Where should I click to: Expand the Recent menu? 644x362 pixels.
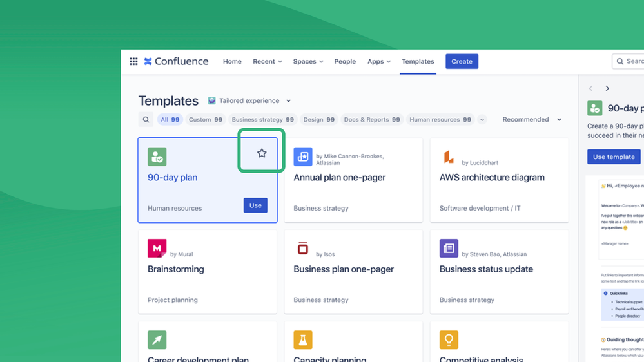[268, 62]
